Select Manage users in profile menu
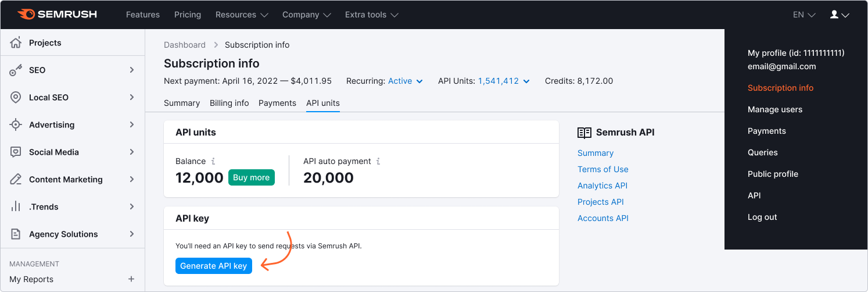This screenshot has height=292, width=868. (x=775, y=109)
